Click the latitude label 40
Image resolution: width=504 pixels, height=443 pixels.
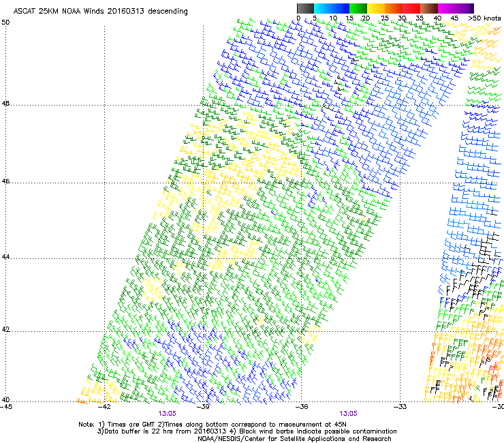5,400
